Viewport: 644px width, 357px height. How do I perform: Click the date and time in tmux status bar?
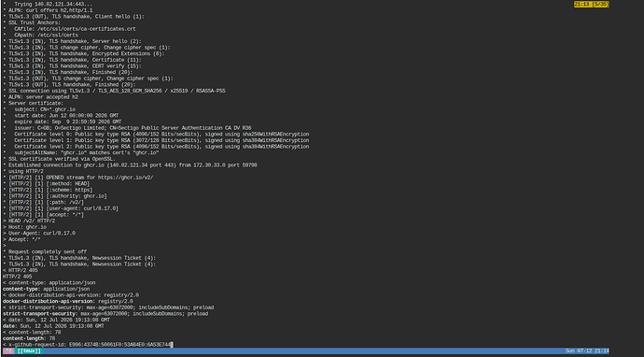click(587, 350)
